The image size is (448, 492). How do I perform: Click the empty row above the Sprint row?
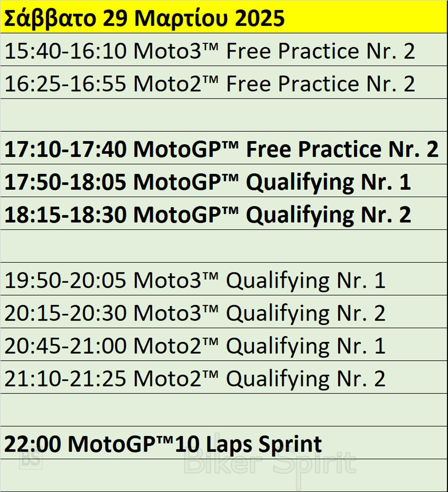[x=224, y=410]
